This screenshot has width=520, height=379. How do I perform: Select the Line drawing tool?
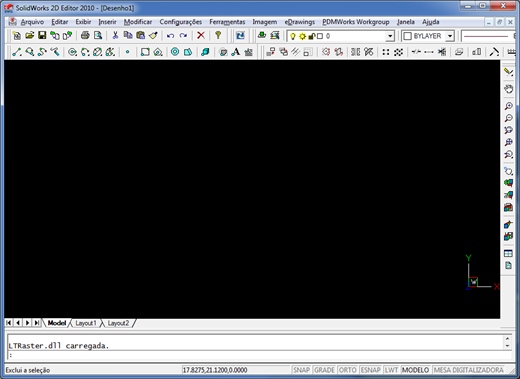coord(17,52)
